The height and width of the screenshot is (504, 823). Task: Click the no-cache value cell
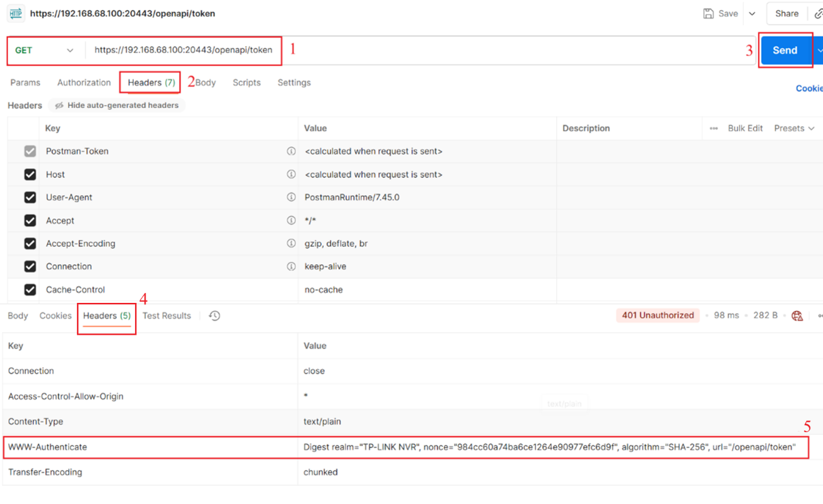click(323, 290)
